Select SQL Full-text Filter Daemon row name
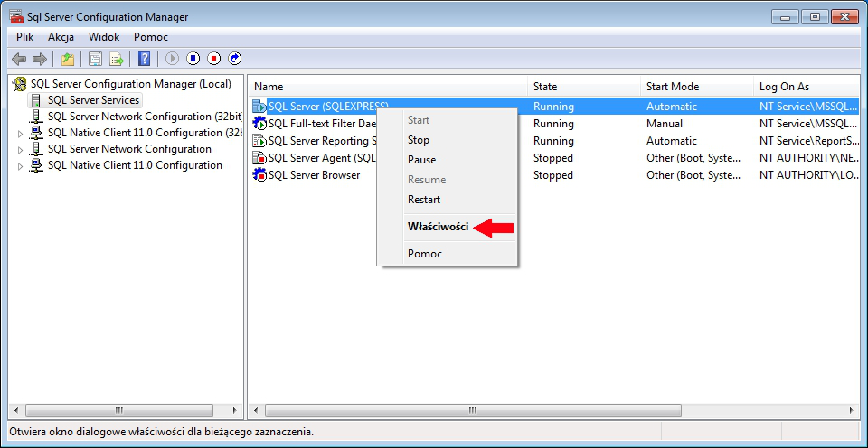The image size is (868, 448). coord(322,124)
